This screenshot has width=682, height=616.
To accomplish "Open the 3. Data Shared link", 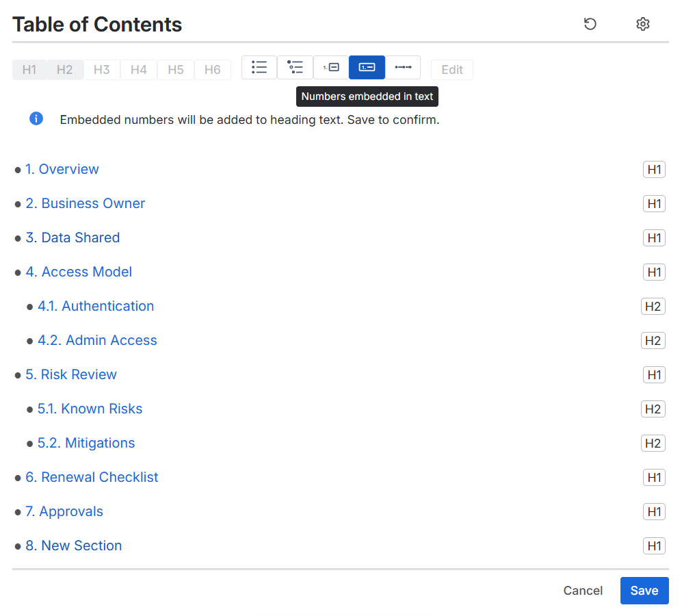I will [x=73, y=238].
